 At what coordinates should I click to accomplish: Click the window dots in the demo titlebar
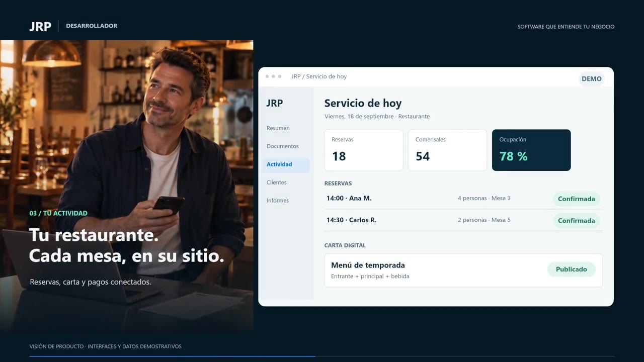pyautogui.click(x=273, y=76)
